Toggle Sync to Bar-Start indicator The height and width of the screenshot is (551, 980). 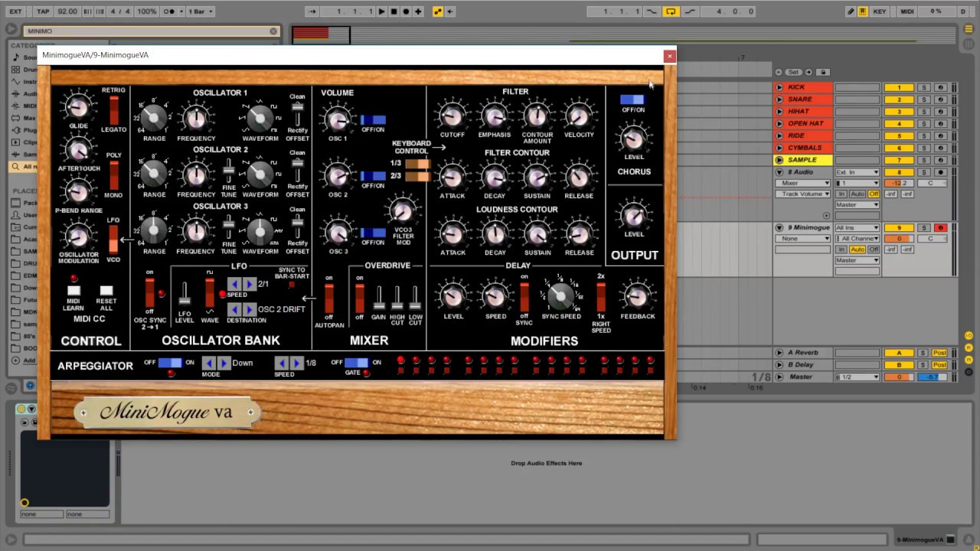pyautogui.click(x=291, y=285)
